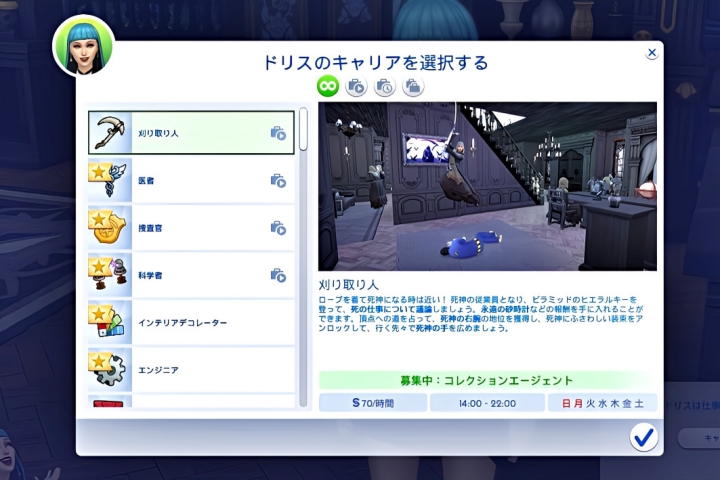Screen dimensions: 720x480
Task: Click the gear icon for エンジニア
Action: (109, 370)
